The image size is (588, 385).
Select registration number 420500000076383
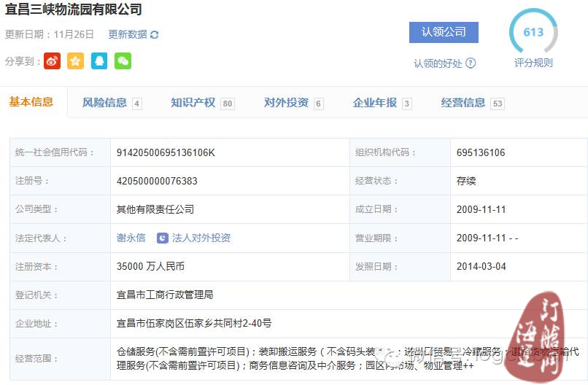(x=157, y=181)
